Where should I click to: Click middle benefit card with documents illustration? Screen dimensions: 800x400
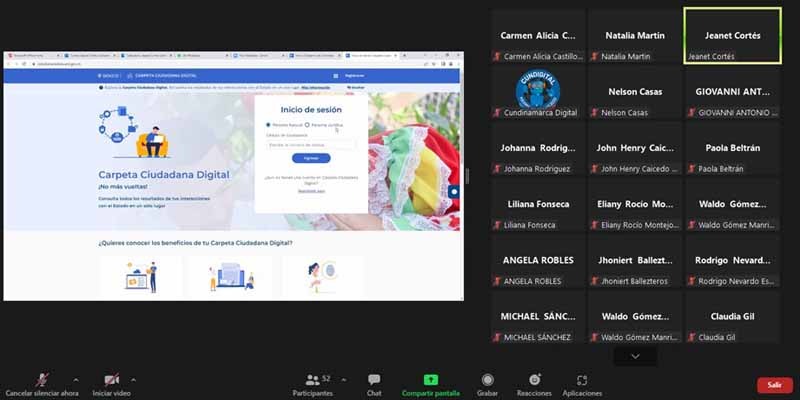(231, 277)
